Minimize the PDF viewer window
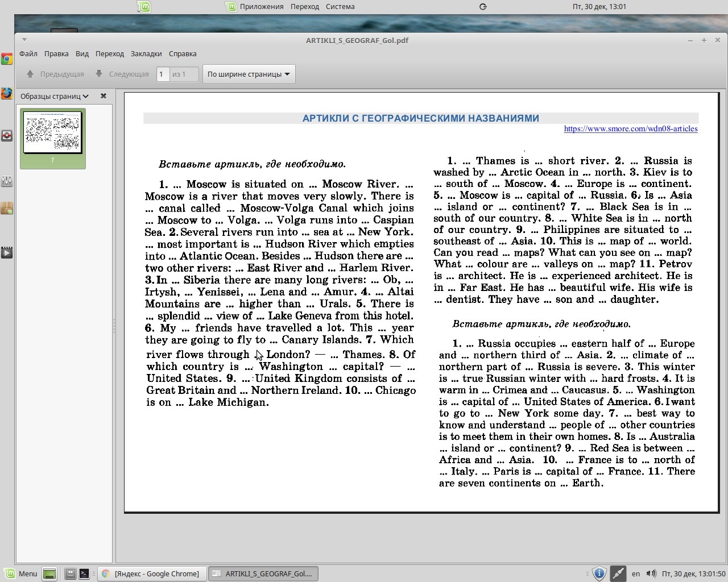This screenshot has width=728, height=582. coord(690,40)
